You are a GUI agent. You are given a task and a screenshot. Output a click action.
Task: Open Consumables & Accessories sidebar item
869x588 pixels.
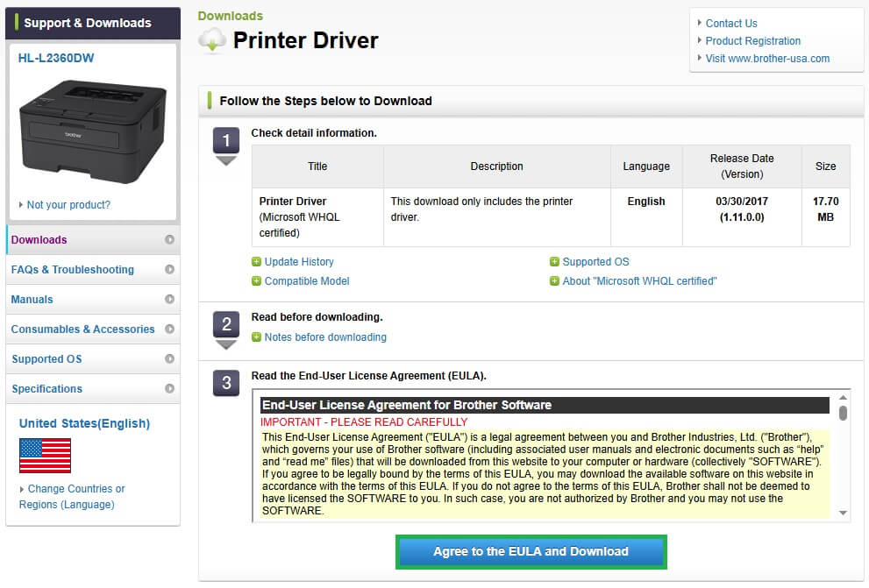coord(93,329)
